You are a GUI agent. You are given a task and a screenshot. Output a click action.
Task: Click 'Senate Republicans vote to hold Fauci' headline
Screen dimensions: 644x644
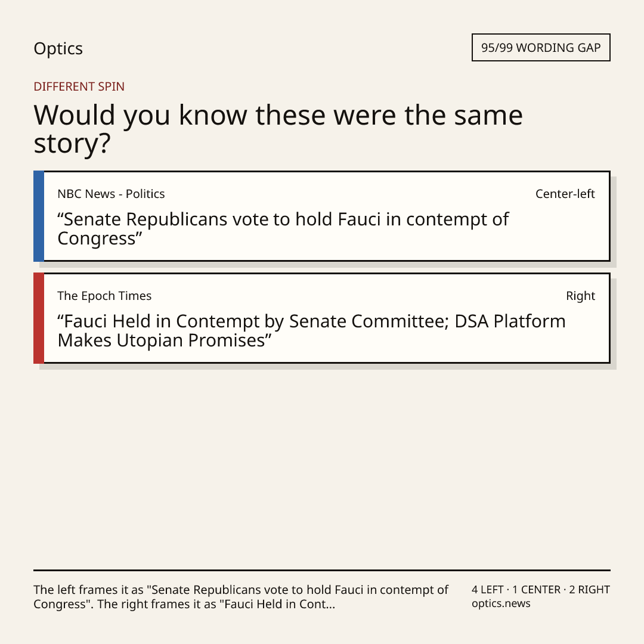pyautogui.click(x=283, y=229)
